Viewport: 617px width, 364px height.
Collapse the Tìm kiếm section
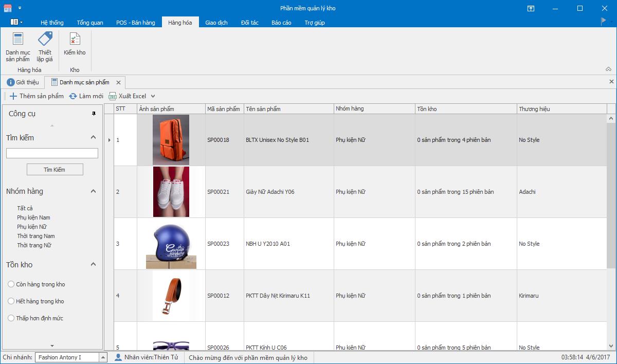pyautogui.click(x=94, y=137)
